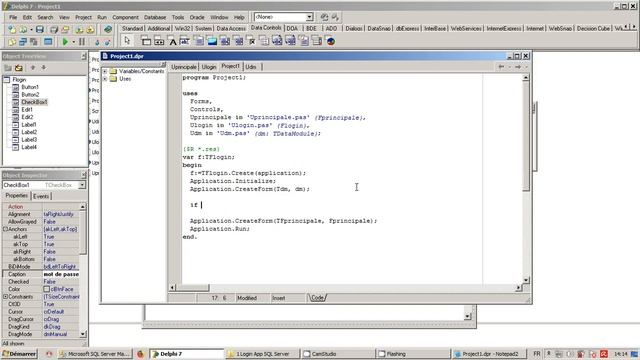The height and width of the screenshot is (360, 640).
Task: Click the Trace Into debug icon
Action: coord(97,42)
